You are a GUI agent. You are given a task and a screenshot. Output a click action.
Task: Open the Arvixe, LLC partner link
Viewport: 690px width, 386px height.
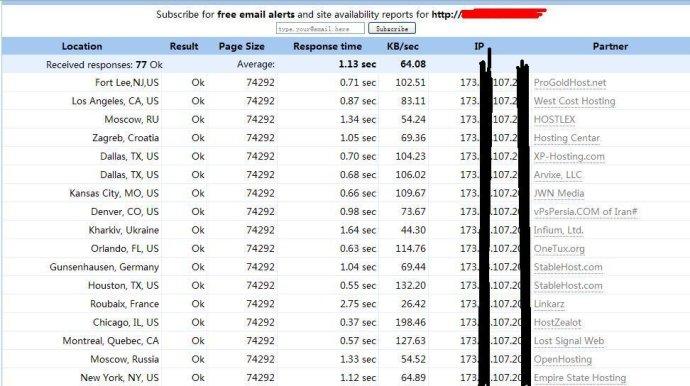pyautogui.click(x=558, y=175)
